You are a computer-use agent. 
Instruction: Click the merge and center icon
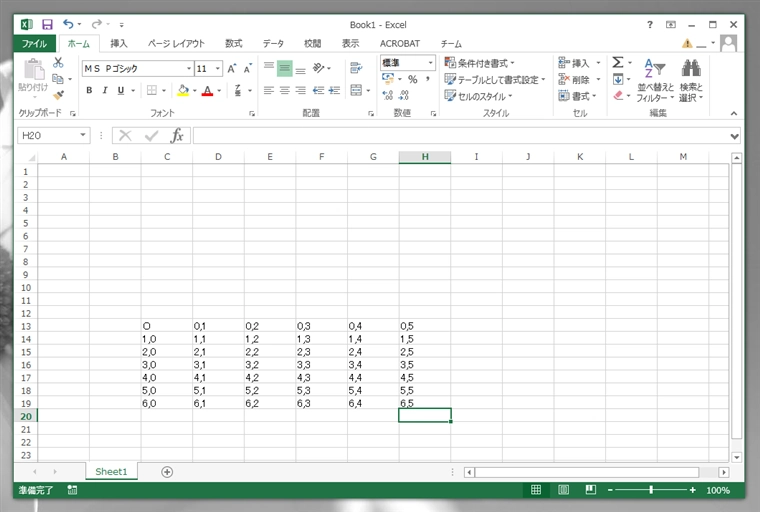point(356,90)
